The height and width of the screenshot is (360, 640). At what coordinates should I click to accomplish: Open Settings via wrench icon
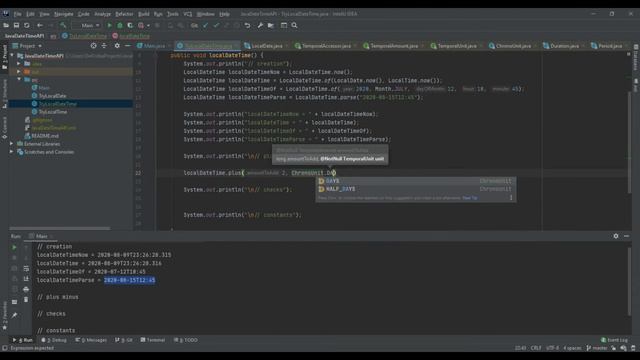pyautogui.click(x=260, y=25)
